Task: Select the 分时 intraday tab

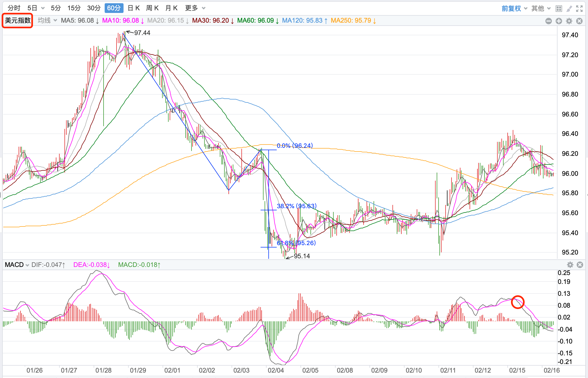Action: coord(14,8)
